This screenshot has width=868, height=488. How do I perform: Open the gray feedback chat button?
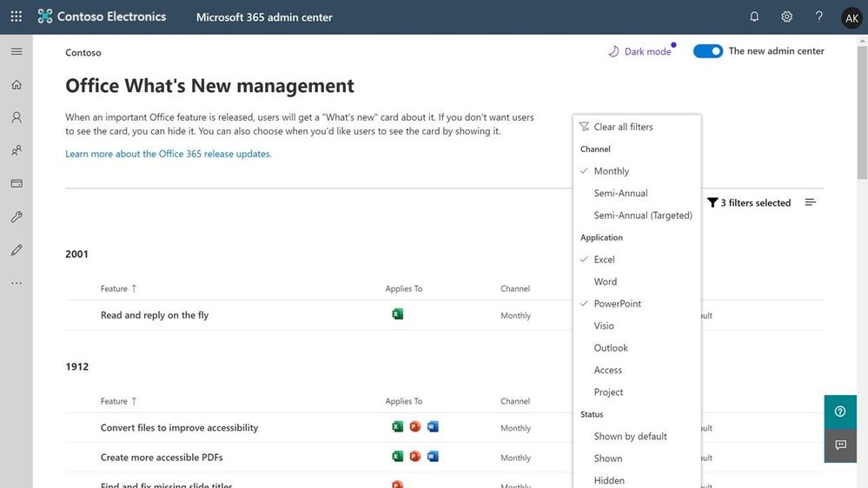coord(840,445)
